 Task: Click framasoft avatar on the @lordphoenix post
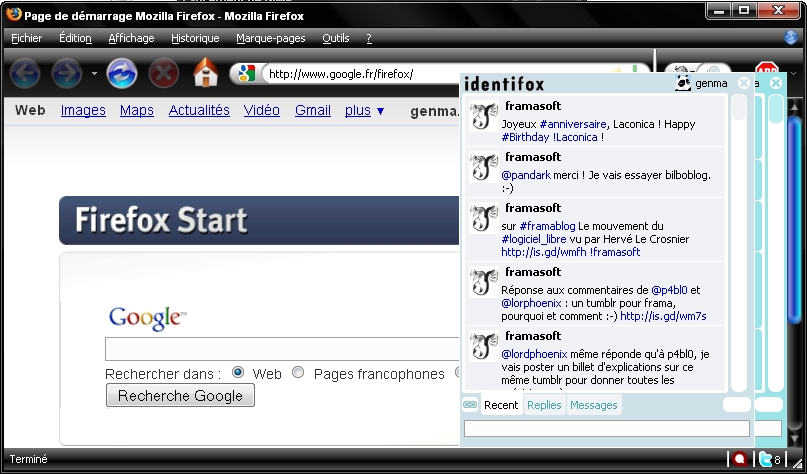tap(484, 345)
